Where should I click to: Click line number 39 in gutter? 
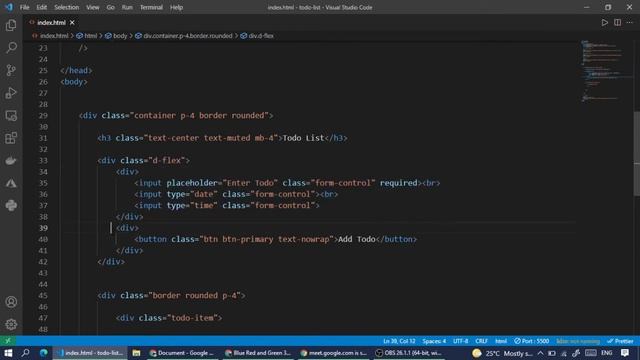pyautogui.click(x=43, y=228)
